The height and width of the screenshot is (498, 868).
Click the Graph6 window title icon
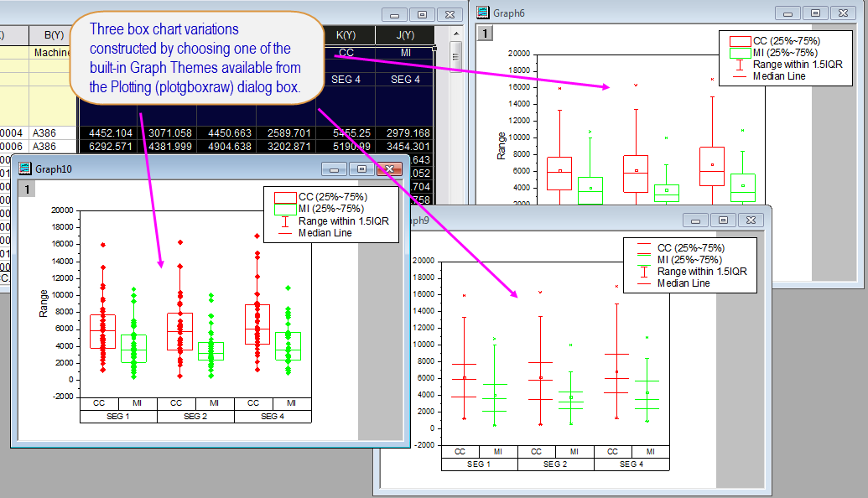(484, 13)
